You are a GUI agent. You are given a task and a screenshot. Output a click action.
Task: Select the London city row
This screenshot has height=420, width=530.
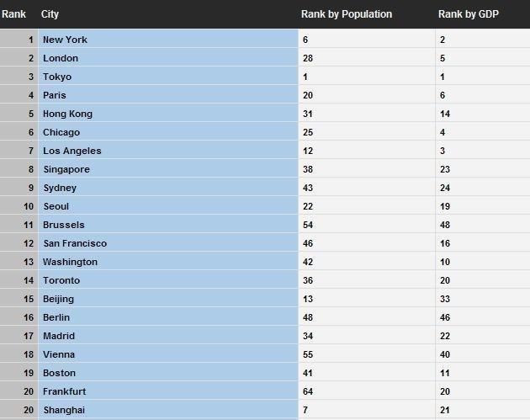point(265,57)
